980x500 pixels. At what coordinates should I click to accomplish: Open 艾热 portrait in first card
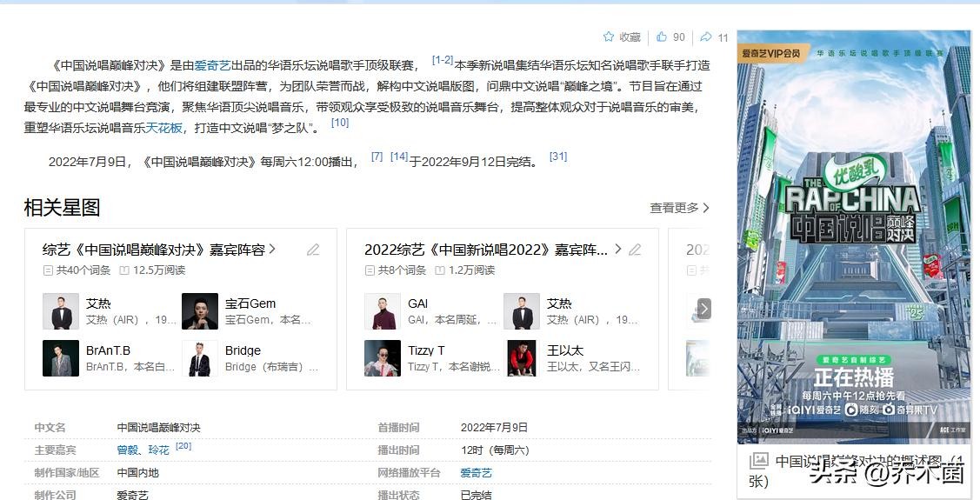60,311
